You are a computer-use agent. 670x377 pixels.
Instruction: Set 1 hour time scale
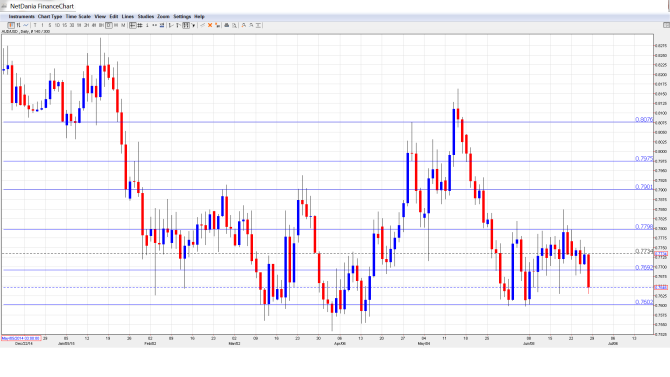(79, 26)
